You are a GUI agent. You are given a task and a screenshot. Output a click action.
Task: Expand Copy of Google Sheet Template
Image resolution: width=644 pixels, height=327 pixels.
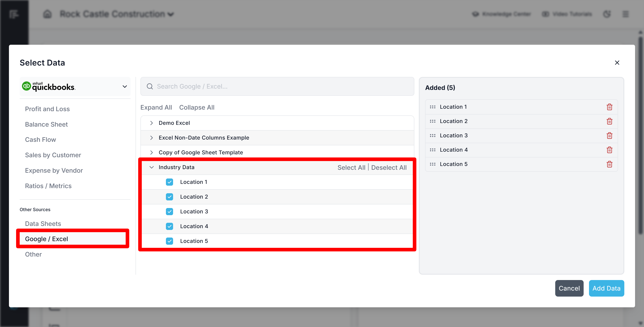click(x=152, y=153)
